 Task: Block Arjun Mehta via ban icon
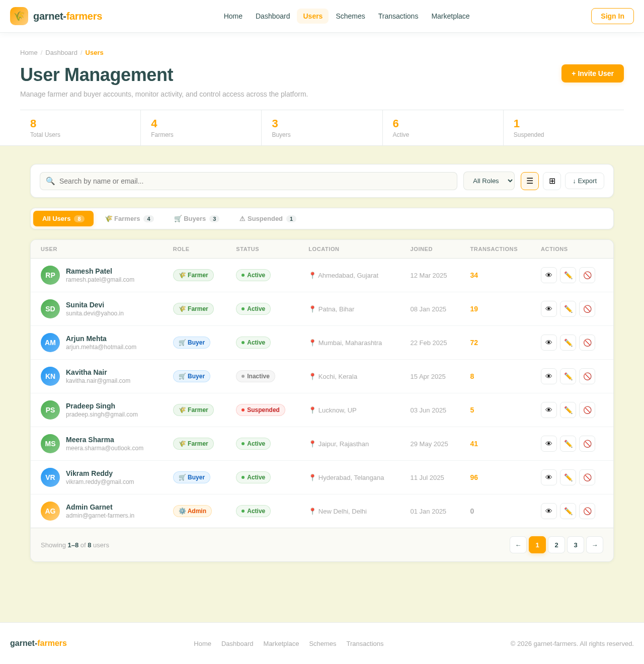587,343
